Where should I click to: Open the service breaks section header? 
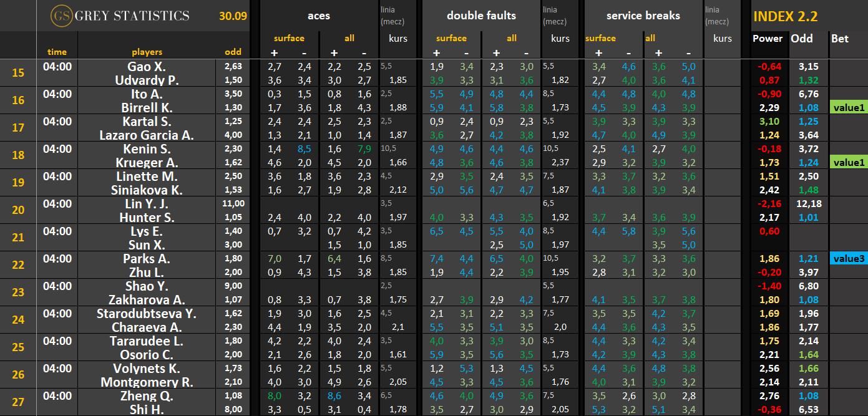tap(643, 16)
